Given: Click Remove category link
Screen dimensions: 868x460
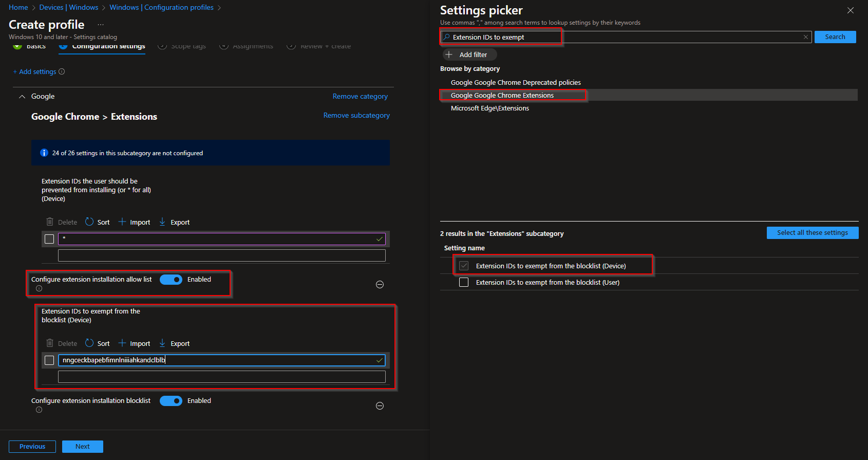Looking at the screenshot, I should pyautogui.click(x=360, y=96).
